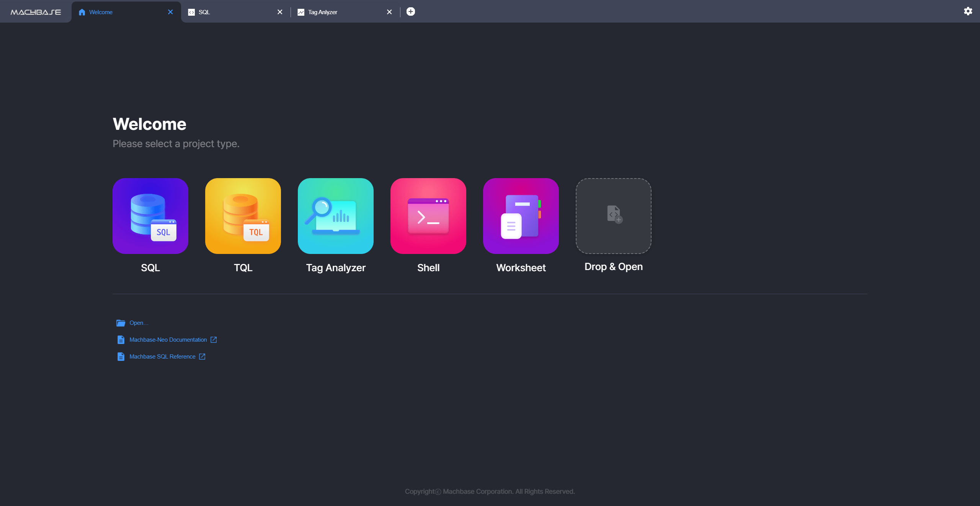Click the home icon in Welcome tab
This screenshot has width=980, height=506.
(x=82, y=12)
